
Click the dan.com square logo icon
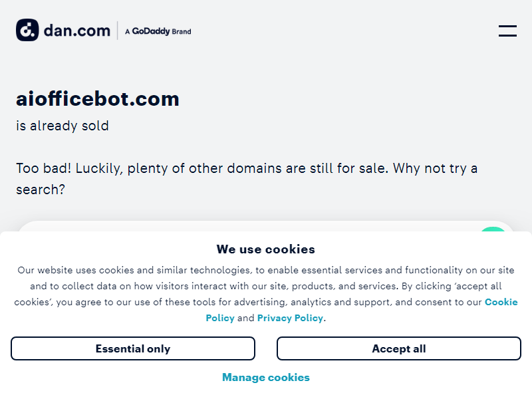tap(28, 31)
